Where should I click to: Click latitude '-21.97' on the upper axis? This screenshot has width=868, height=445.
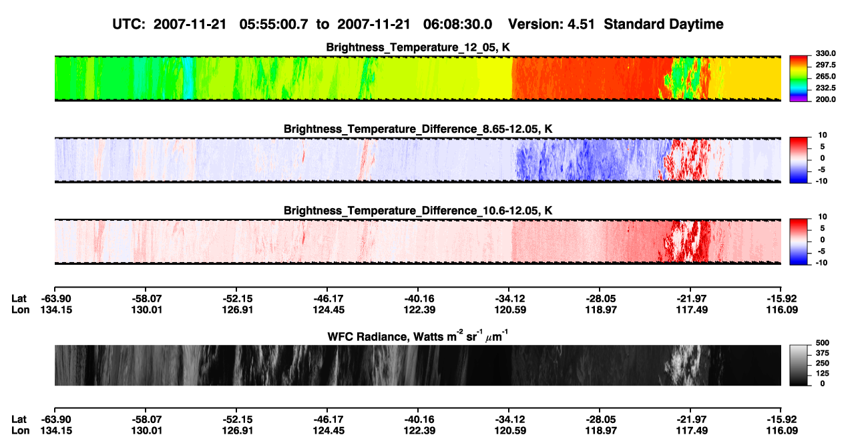[691, 299]
